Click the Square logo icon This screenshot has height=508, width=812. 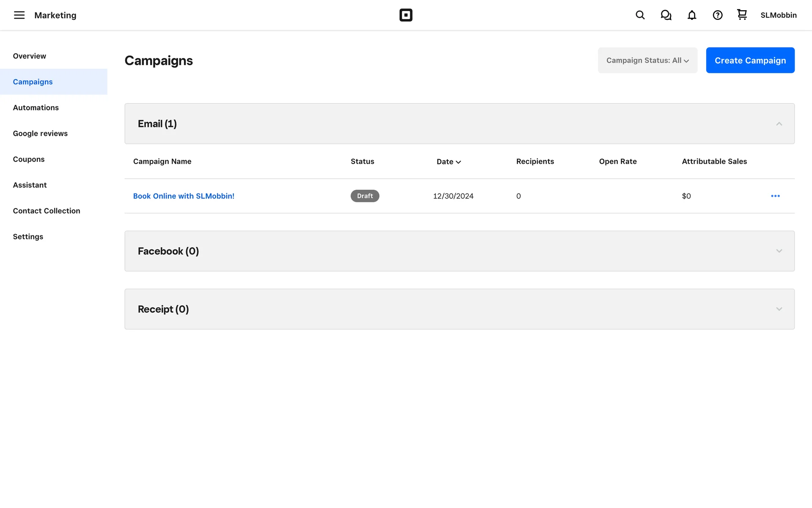406,15
